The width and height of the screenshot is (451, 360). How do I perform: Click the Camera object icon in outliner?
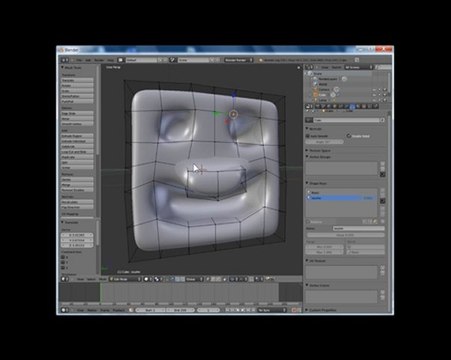[315, 90]
